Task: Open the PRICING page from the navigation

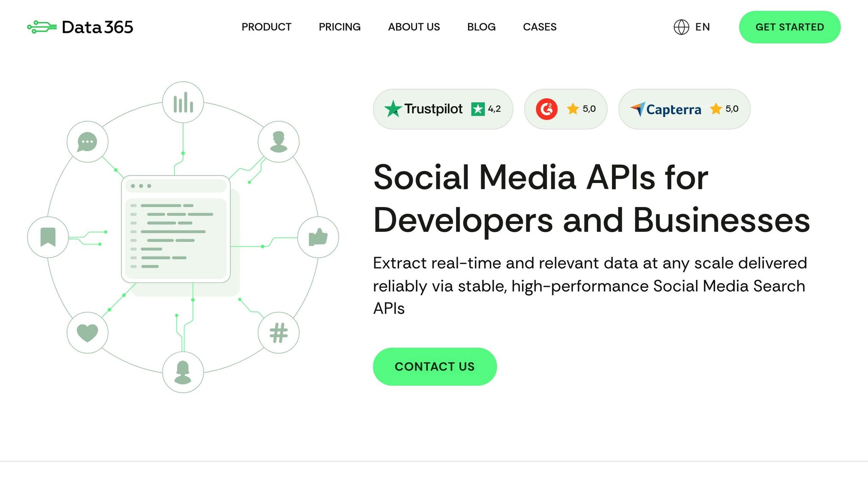Action: tap(339, 27)
